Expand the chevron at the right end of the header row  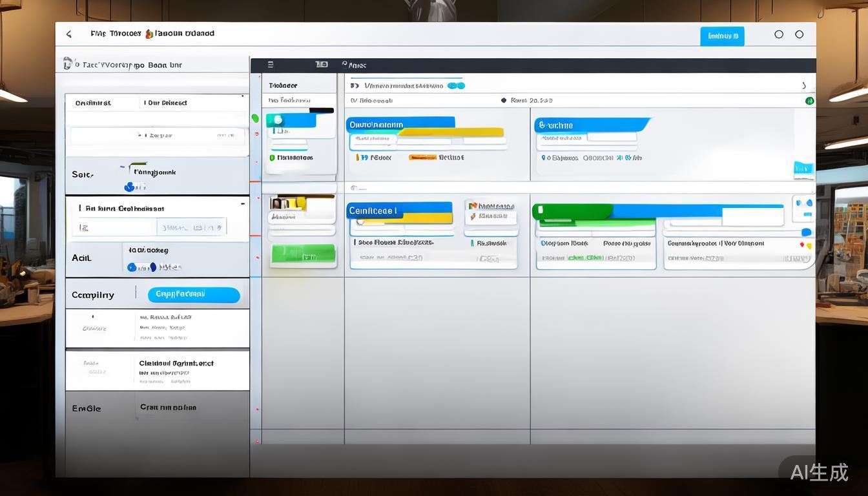[804, 85]
